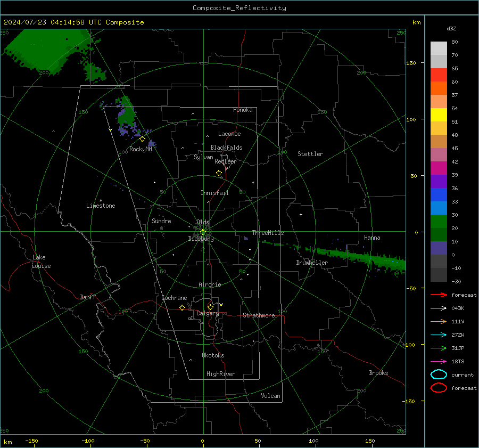Click the green echo cell north of RockyMH
Image resolution: width=479 pixels, height=448 pixels.
pyautogui.click(x=127, y=113)
